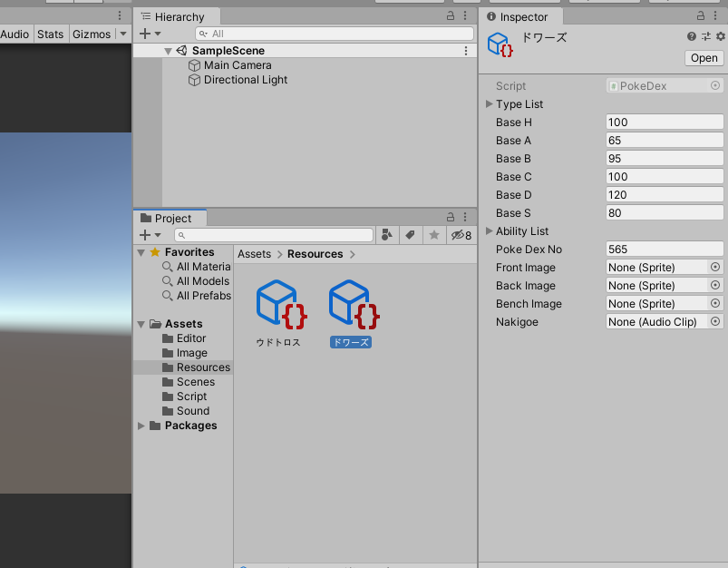Image resolution: width=728 pixels, height=568 pixels.
Task: Open Bench Image sprite object picker
Action: pos(715,303)
